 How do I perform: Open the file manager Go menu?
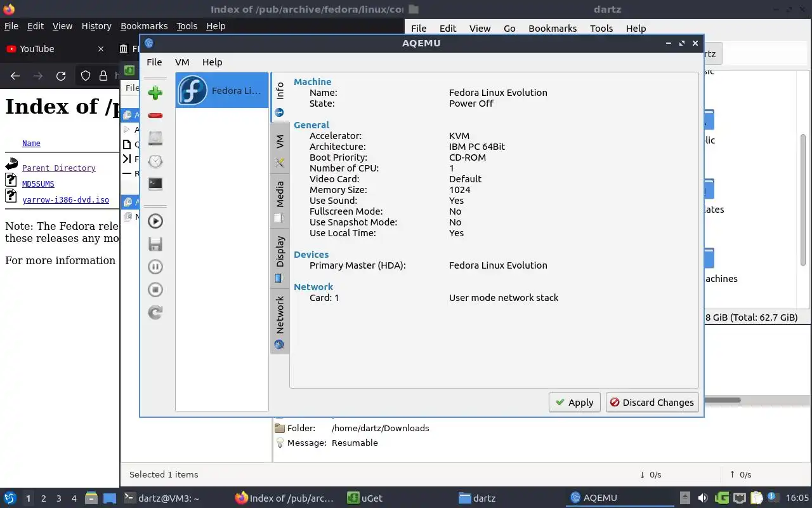tap(509, 29)
